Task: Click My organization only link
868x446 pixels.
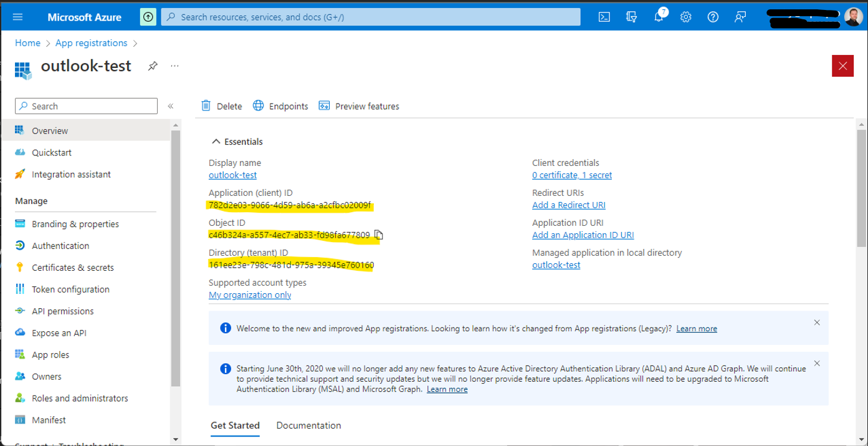Action: click(x=250, y=295)
